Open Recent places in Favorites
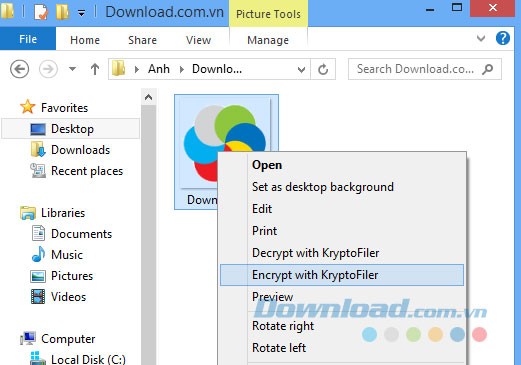 [87, 171]
